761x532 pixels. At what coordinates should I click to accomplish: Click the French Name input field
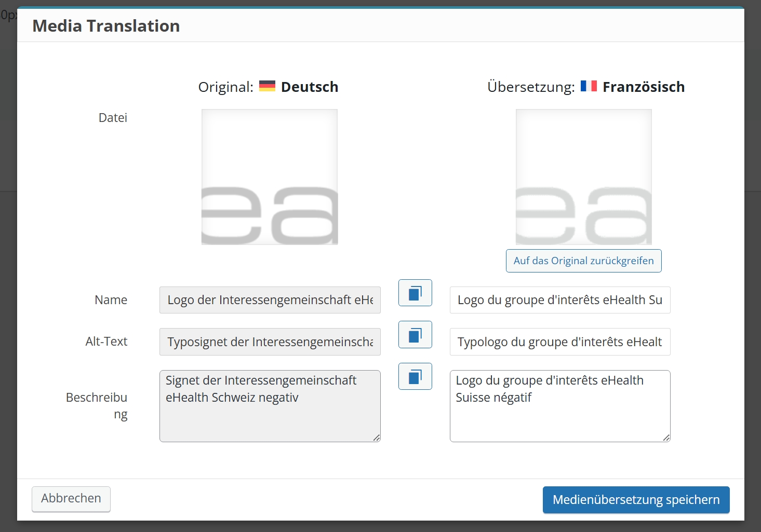pyautogui.click(x=560, y=300)
